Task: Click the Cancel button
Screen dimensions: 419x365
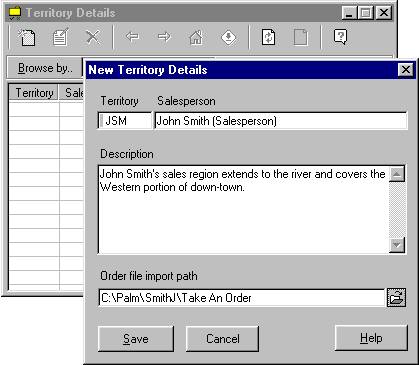Action: coord(222,339)
